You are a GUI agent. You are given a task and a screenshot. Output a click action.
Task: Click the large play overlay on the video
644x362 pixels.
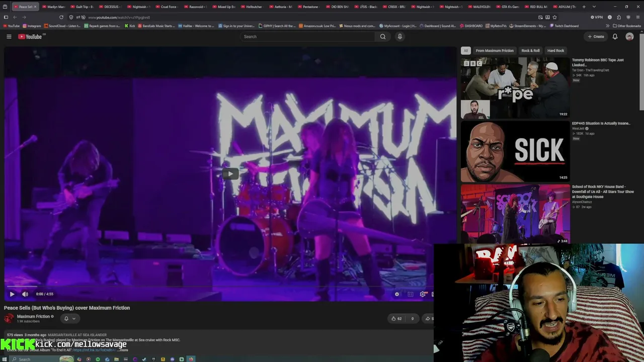click(x=230, y=174)
